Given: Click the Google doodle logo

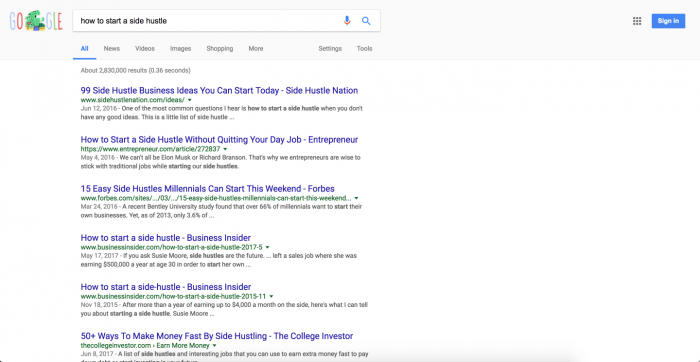Looking at the screenshot, I should coord(36,21).
